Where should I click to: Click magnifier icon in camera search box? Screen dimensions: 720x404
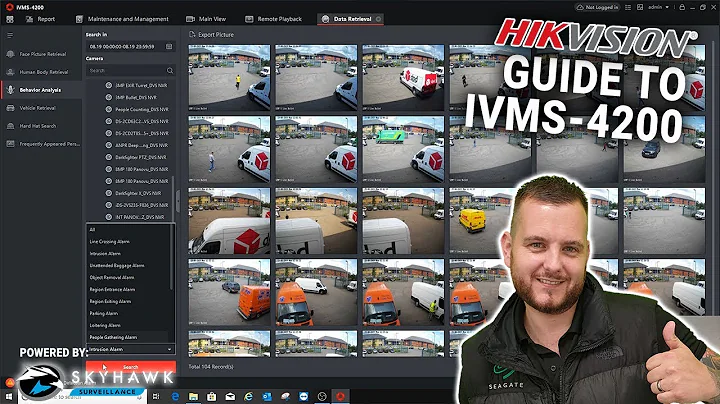click(x=169, y=71)
